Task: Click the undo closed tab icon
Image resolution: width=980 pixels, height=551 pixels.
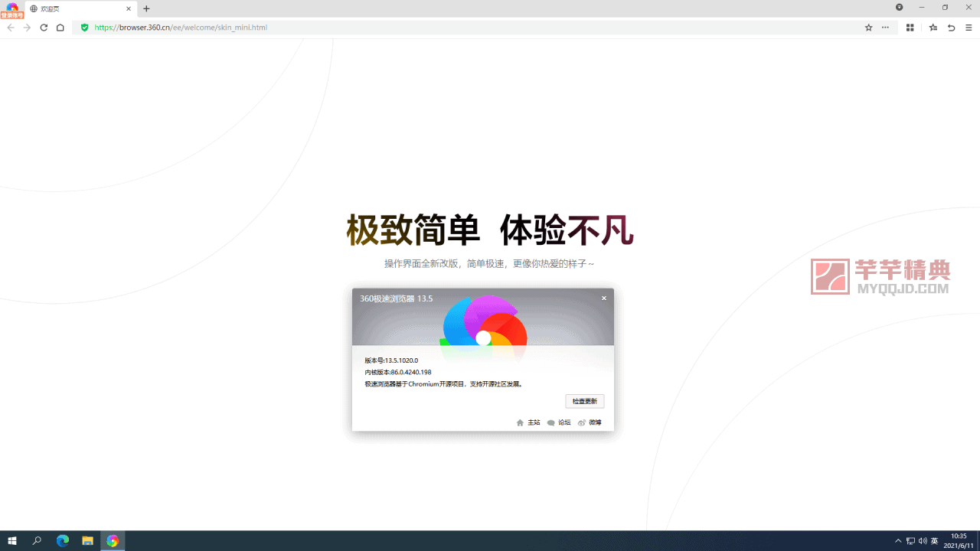Action: (x=952, y=28)
